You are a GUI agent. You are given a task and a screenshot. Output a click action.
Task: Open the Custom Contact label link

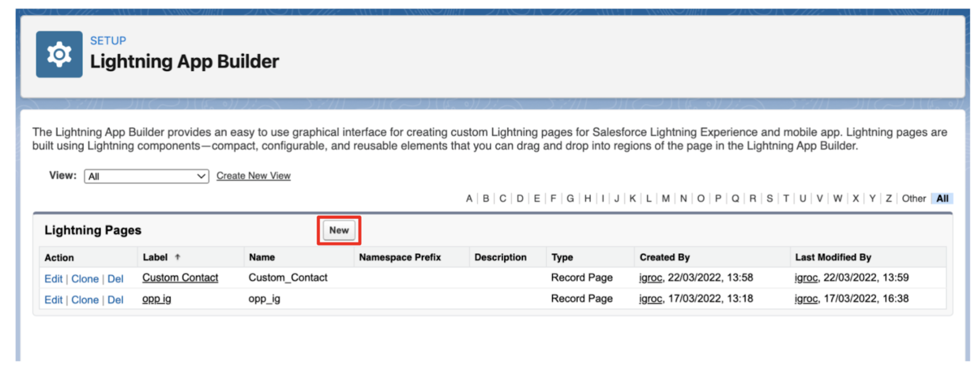180,278
